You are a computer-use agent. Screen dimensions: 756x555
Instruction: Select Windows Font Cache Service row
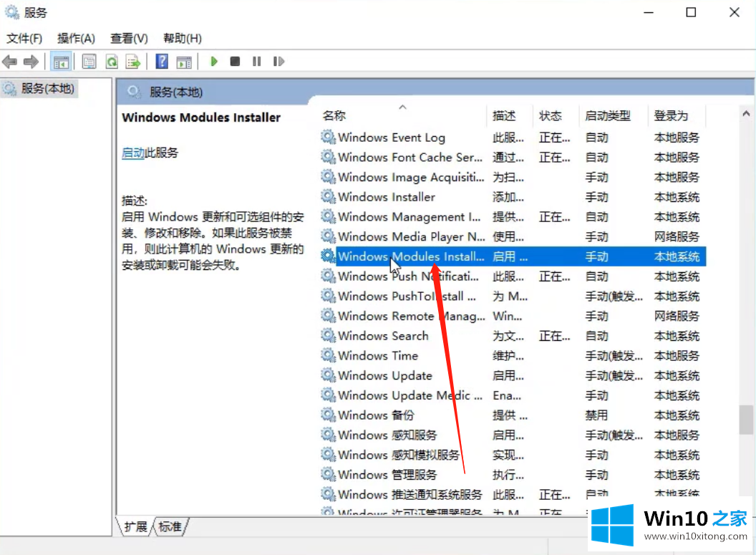coord(513,158)
